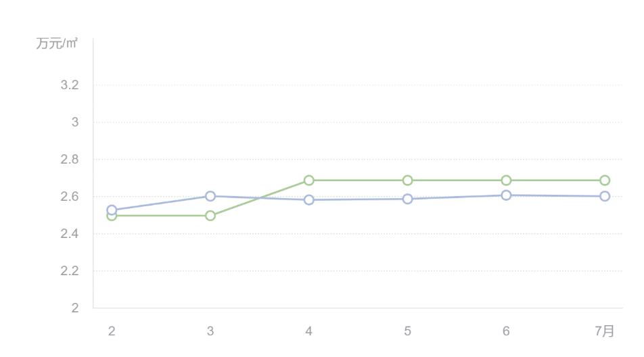Select the blue data point at month 4
The height and width of the screenshot is (357, 644).
tap(309, 200)
